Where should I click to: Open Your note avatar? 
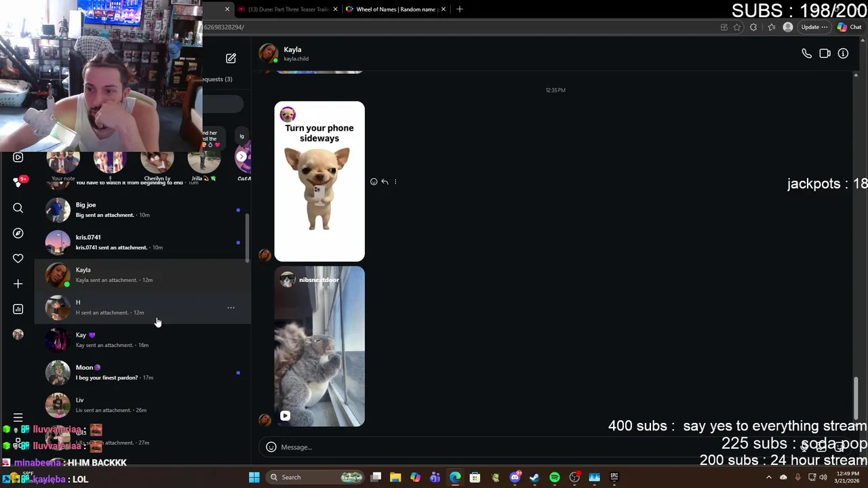pyautogui.click(x=63, y=163)
